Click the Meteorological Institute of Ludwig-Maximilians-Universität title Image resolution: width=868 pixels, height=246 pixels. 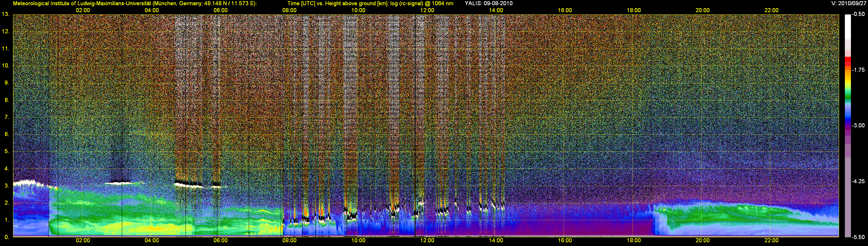[x=135, y=3]
